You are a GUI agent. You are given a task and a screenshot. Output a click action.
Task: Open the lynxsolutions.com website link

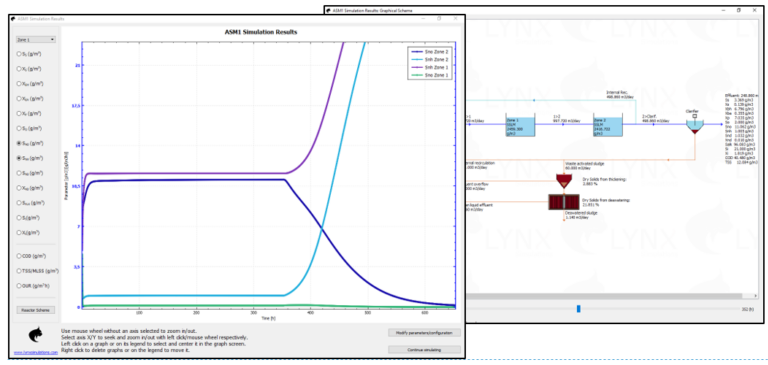tap(36, 352)
